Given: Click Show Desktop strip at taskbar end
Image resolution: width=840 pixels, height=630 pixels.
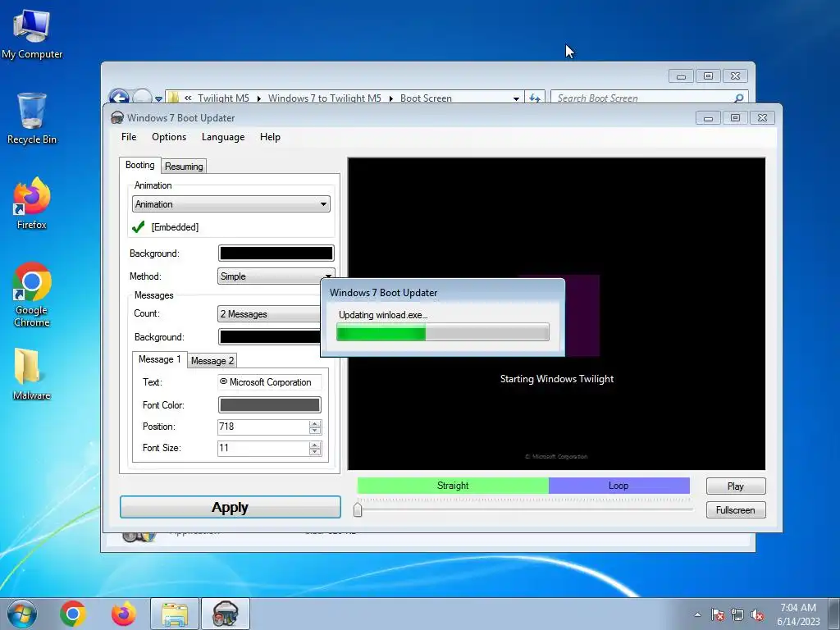Looking at the screenshot, I should 834,614.
